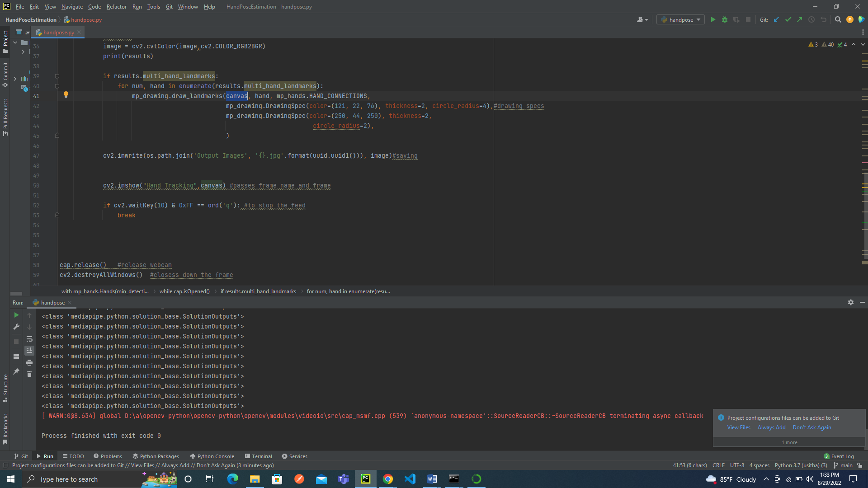
Task: Print console contents using the printer icon
Action: 29,363
